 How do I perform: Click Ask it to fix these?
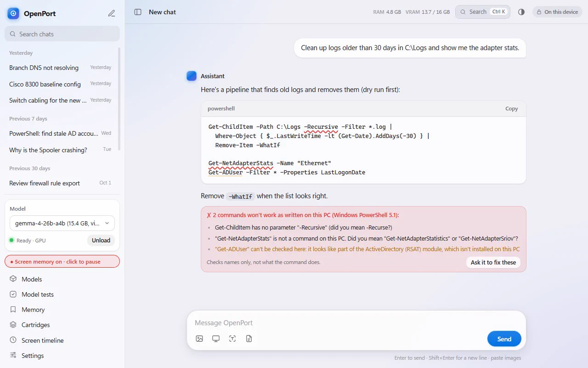coord(493,262)
